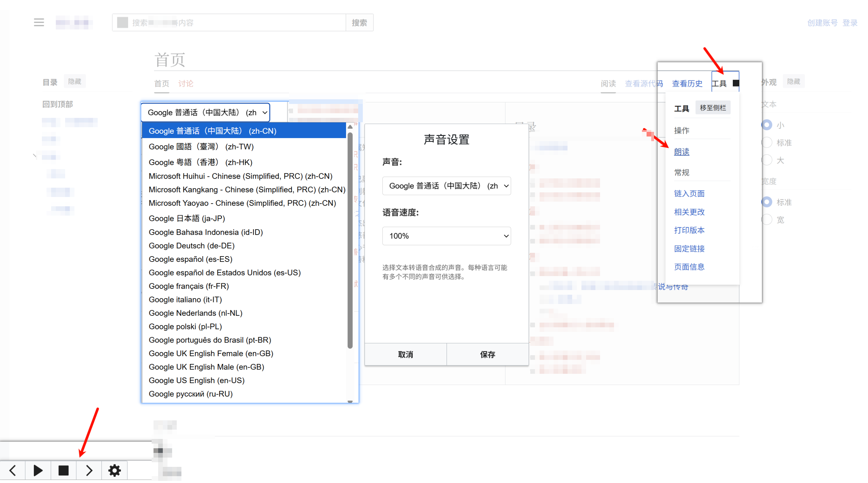Pick Google US English (en-US) voice
The height and width of the screenshot is (483, 868).
click(x=196, y=380)
